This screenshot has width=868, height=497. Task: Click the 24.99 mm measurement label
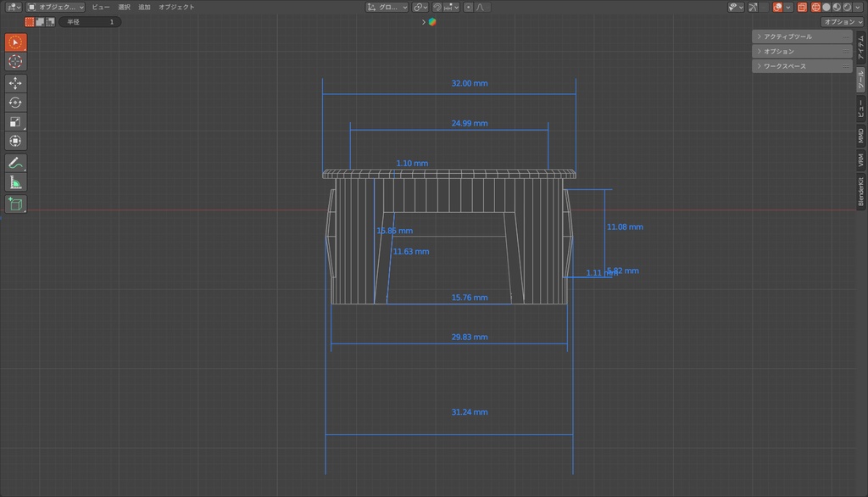470,124
